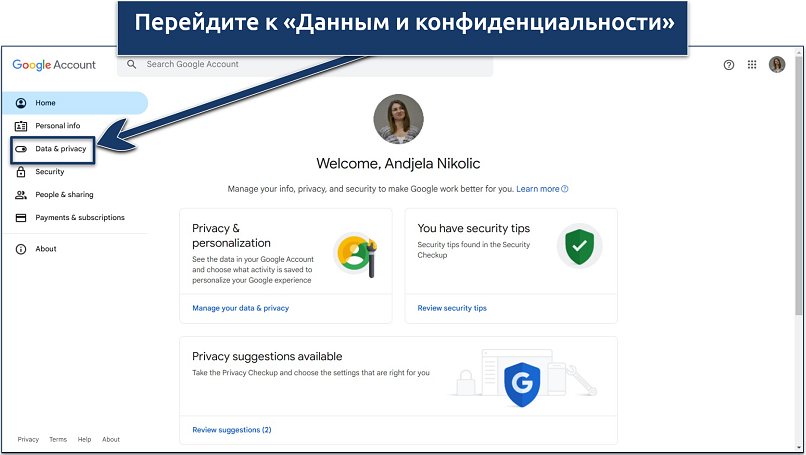This screenshot has height=455, width=806.
Task: Click Review suggestions (2) link
Action: tap(231, 430)
